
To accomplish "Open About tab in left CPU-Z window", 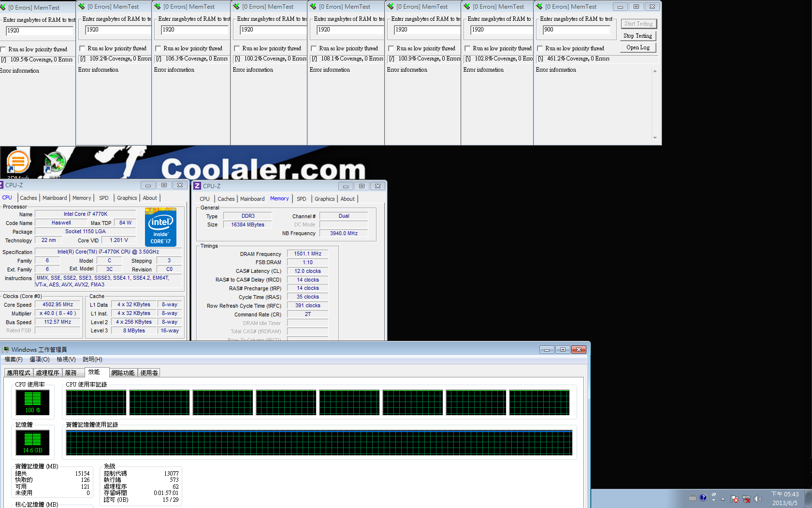I will pyautogui.click(x=150, y=198).
